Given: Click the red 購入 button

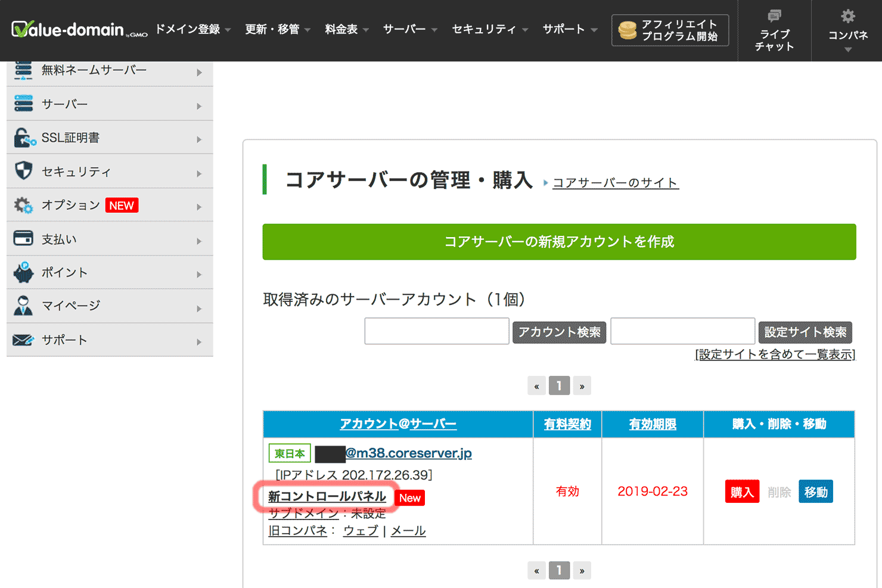Looking at the screenshot, I should pos(742,491).
